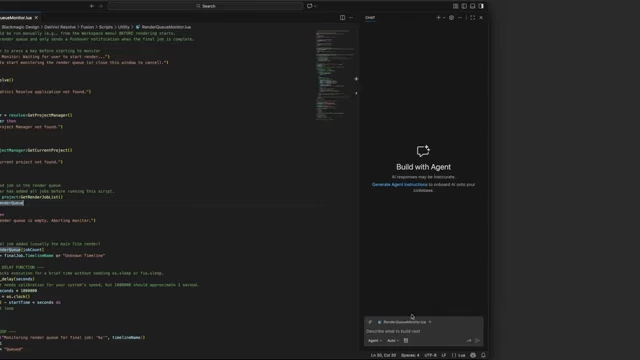The height and width of the screenshot is (360, 640).
Task: Open the Search command center field
Action: [x=205, y=6]
